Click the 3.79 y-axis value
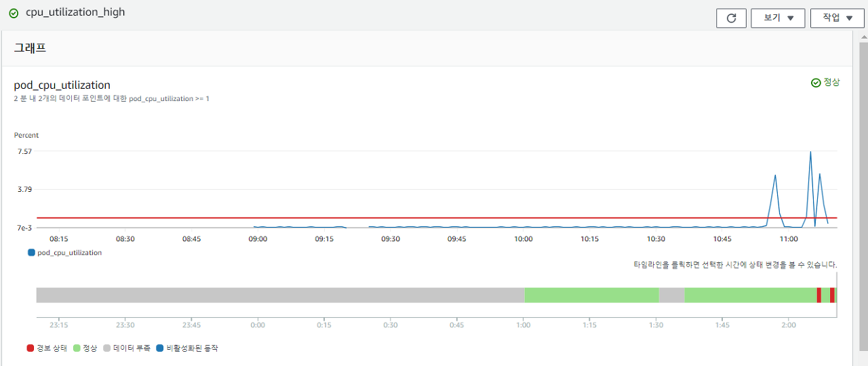The width and height of the screenshot is (868, 366). 24,189
